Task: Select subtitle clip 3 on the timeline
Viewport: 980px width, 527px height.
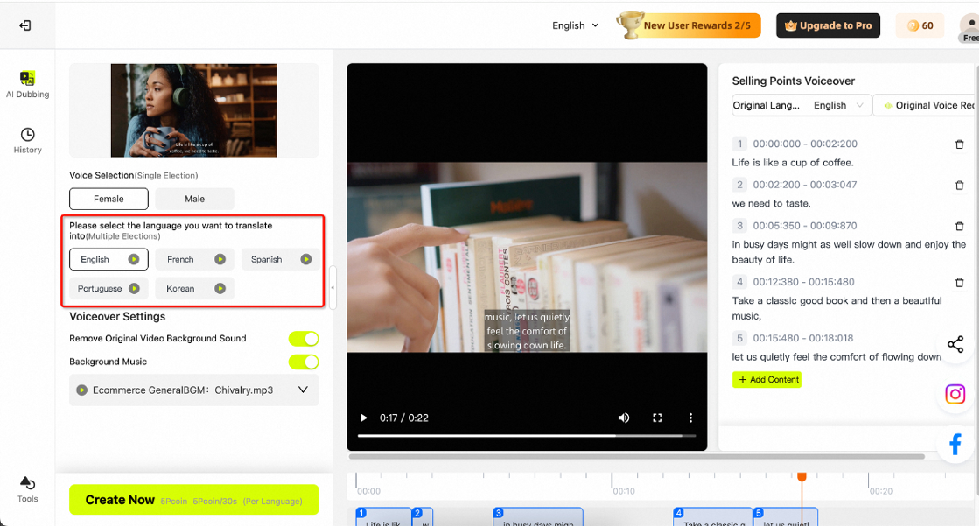Action: (x=537, y=518)
